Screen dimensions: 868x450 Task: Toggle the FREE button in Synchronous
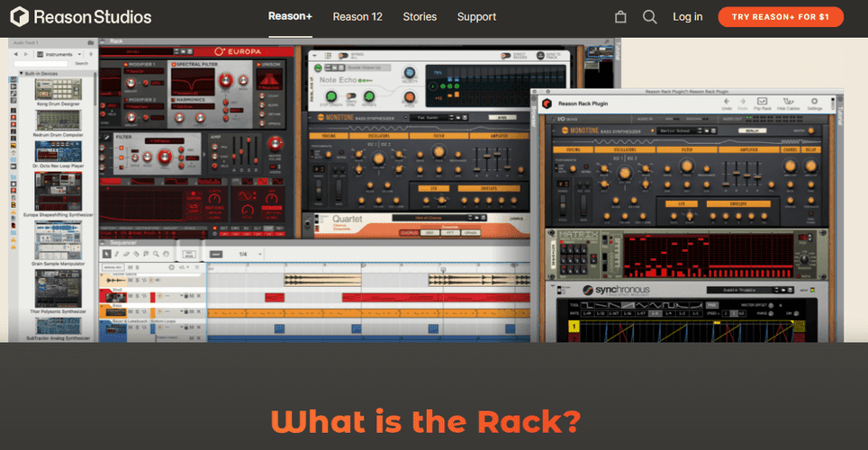(x=712, y=305)
